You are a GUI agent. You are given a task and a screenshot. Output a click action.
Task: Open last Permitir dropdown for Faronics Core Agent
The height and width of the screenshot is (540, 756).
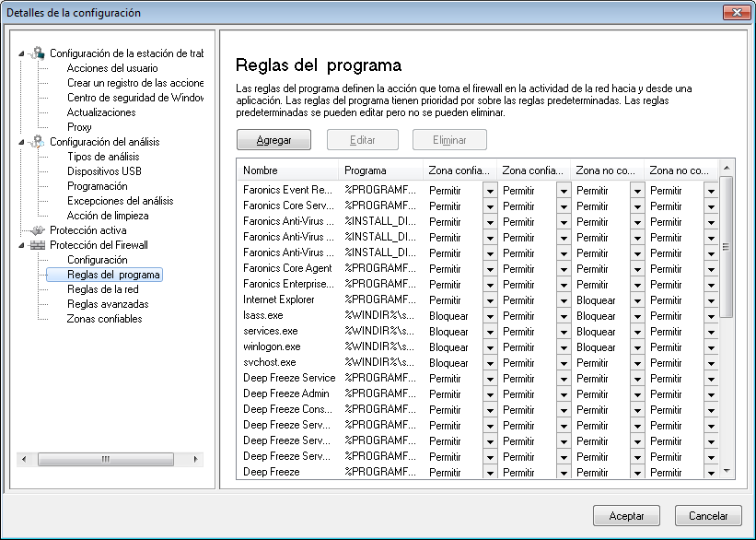pos(711,269)
